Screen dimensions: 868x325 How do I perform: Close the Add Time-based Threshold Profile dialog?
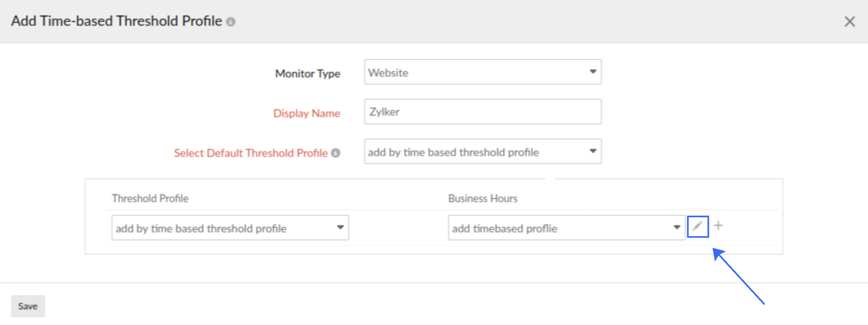[850, 22]
